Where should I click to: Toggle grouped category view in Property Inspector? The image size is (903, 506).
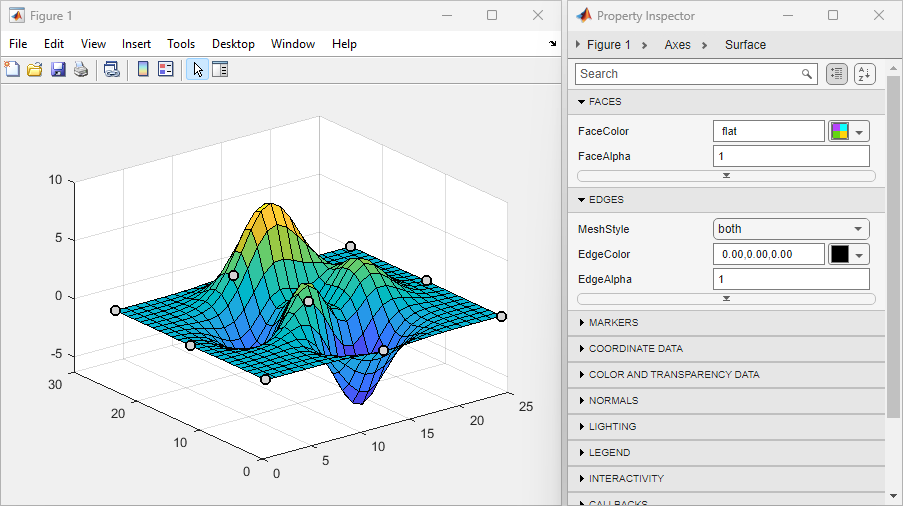tap(837, 74)
